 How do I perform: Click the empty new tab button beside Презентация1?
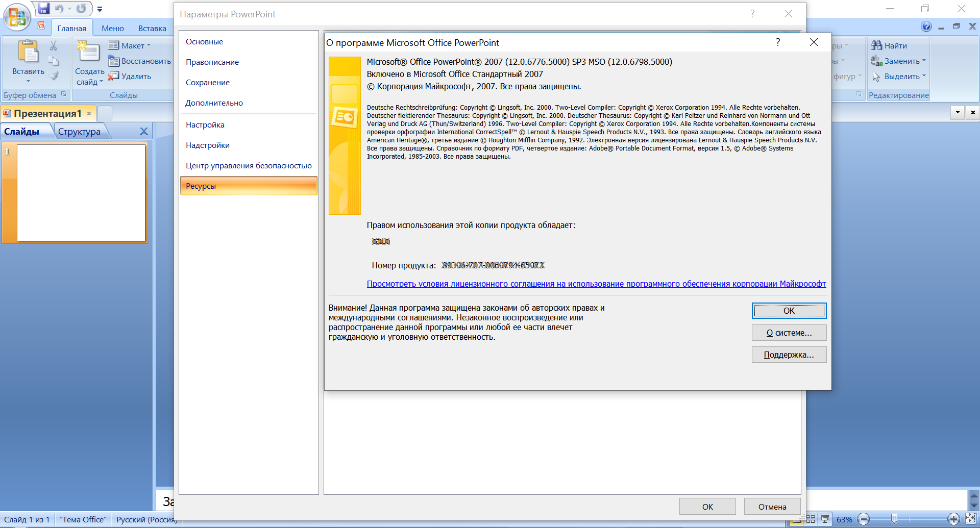[x=105, y=113]
